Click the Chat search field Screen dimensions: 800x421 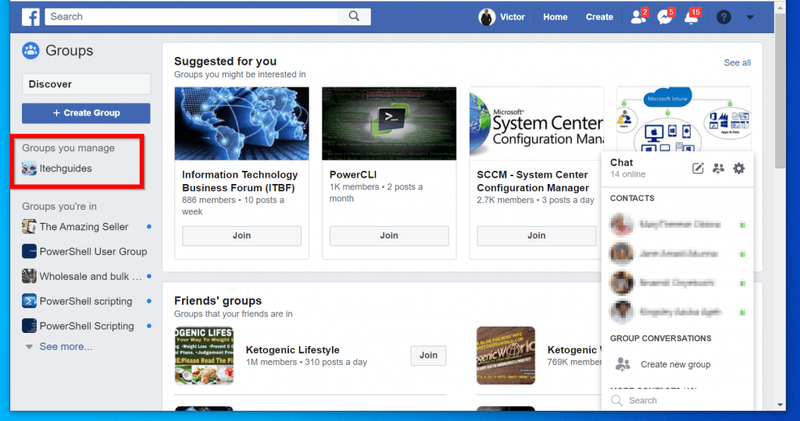pos(677,400)
